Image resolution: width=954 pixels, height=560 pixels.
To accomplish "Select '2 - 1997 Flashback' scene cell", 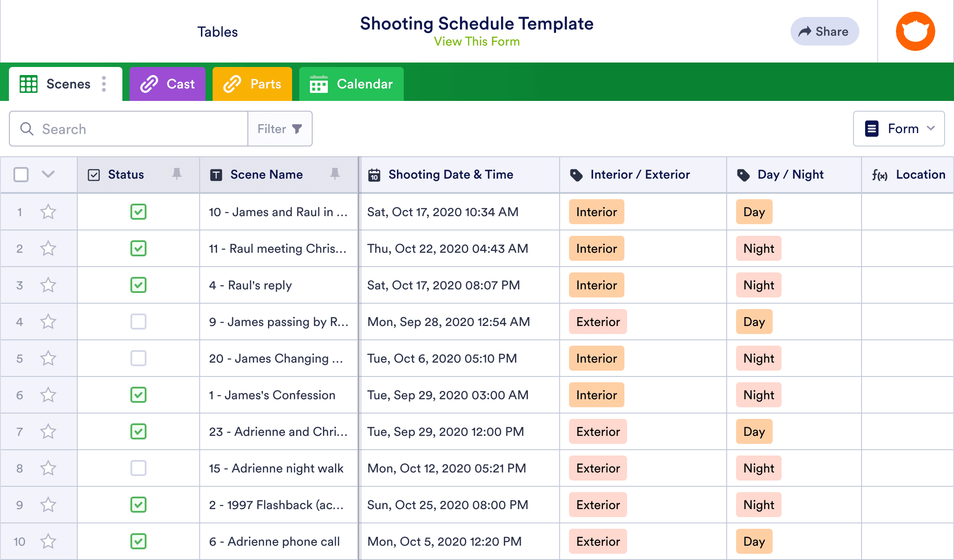I will (279, 505).
